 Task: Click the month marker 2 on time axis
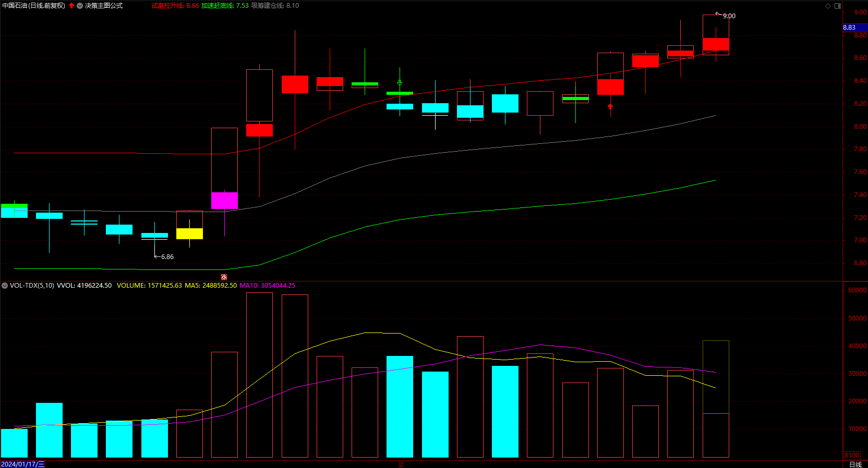pos(401,464)
